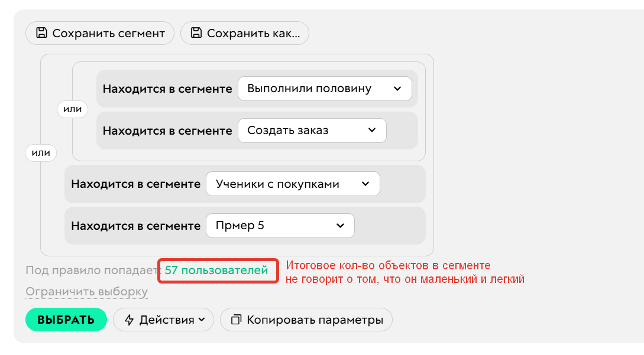The width and height of the screenshot is (644, 355).
Task: Click first 'Находится в сегменте' condition label
Action: point(167,89)
